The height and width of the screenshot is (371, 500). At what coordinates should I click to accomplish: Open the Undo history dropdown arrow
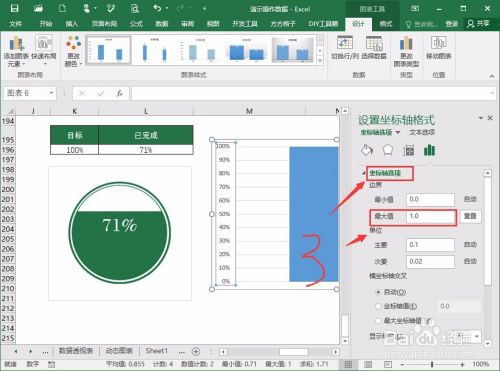167,8
